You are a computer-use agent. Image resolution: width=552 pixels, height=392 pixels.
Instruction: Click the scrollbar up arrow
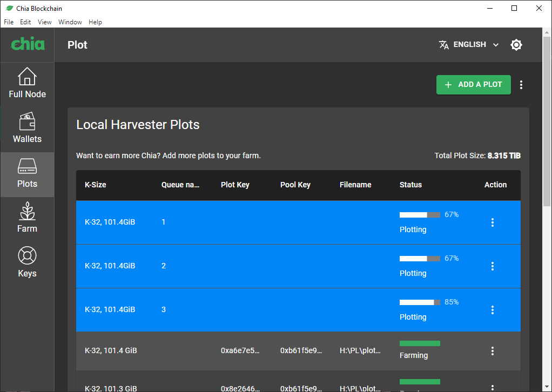[547, 32]
